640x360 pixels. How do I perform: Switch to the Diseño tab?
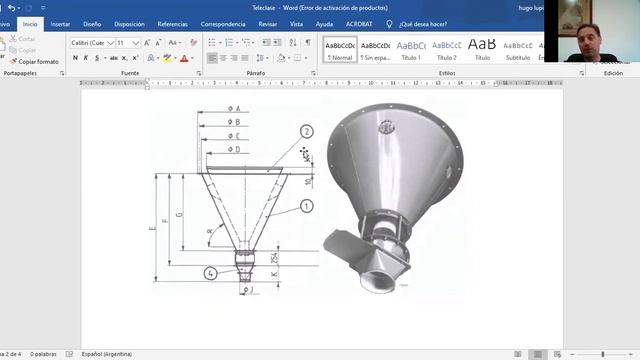pos(92,24)
